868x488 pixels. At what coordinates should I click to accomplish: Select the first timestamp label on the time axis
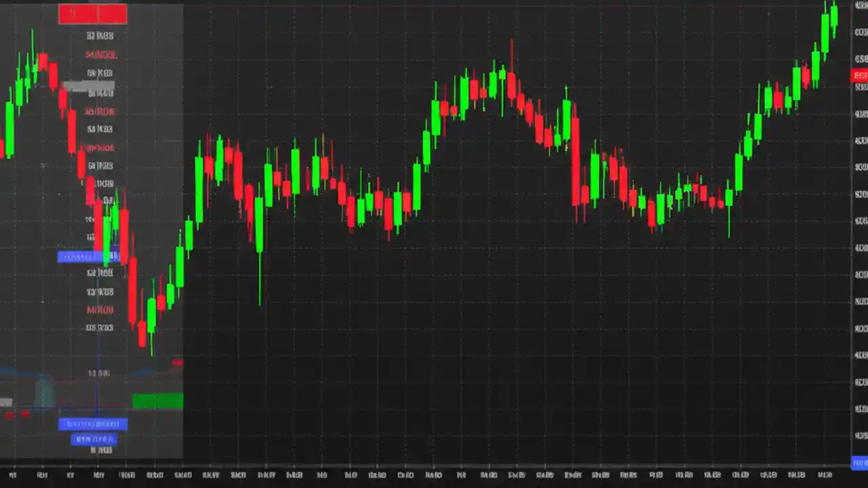(x=14, y=475)
